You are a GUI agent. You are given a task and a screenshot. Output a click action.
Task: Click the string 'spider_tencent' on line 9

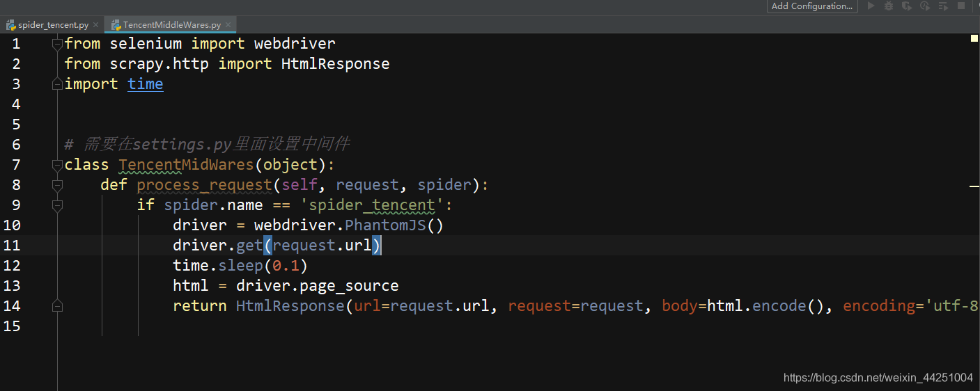point(372,205)
